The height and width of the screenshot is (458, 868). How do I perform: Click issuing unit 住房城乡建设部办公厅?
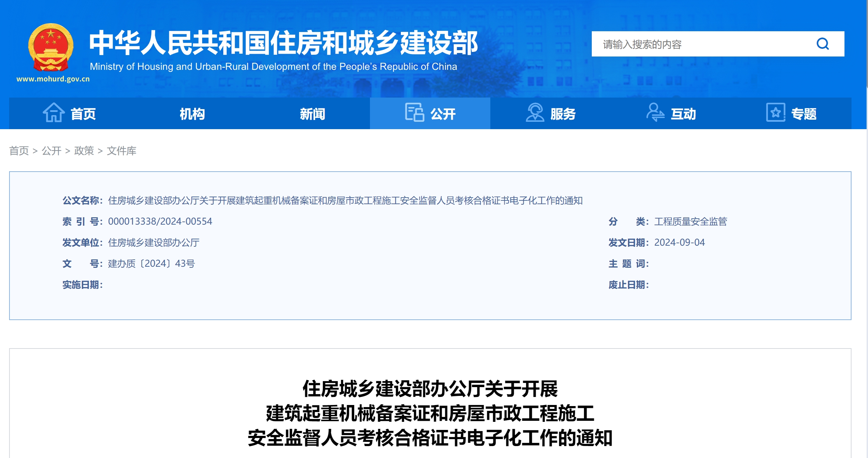tap(154, 243)
